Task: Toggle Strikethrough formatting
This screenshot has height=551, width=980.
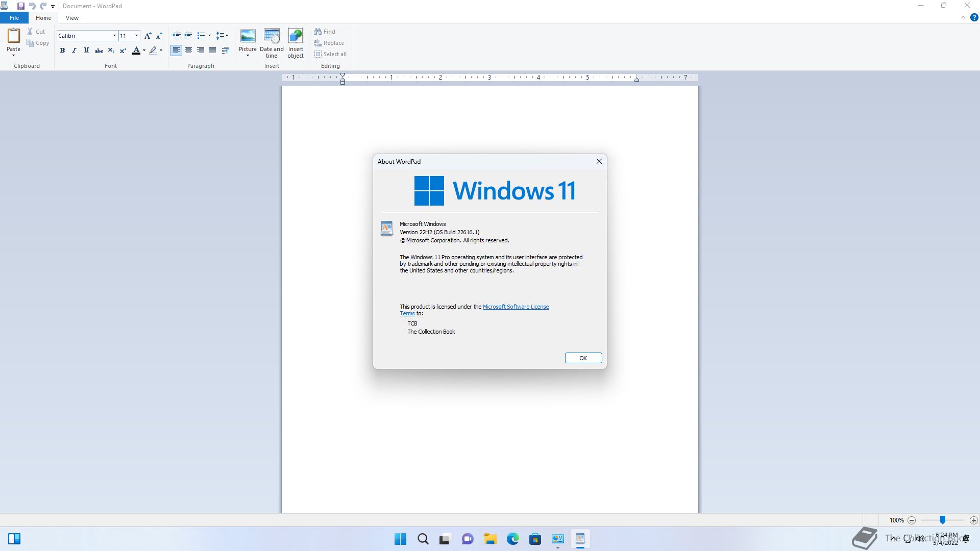Action: click(x=99, y=51)
